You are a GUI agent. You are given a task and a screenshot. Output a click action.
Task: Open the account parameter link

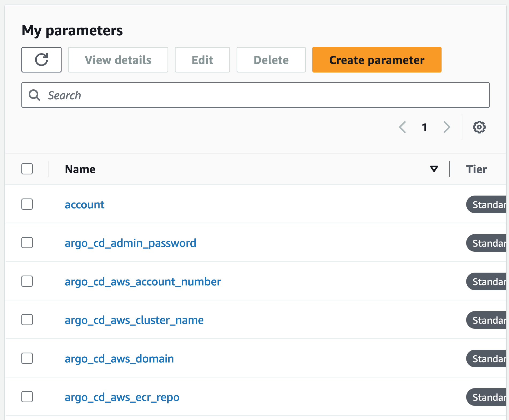tap(85, 205)
